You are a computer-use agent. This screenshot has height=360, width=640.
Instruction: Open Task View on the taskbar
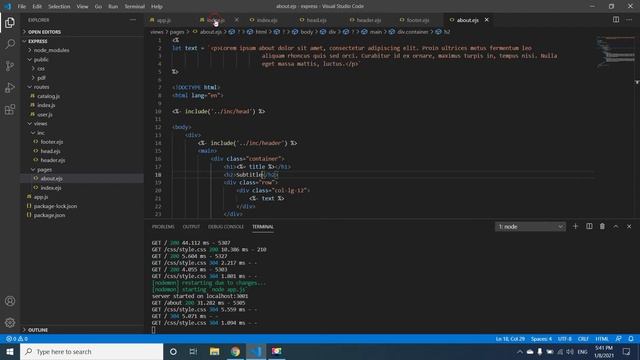[193, 351]
